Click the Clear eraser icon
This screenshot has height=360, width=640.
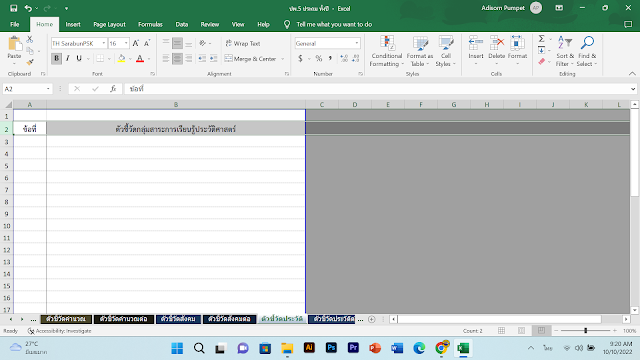(542, 62)
